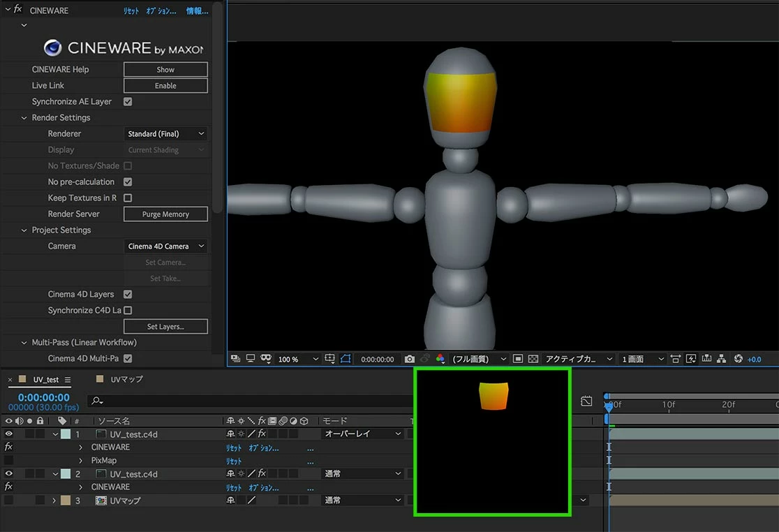This screenshot has width=779, height=532.
Task: Click the lock column header icon
Action: click(40, 421)
